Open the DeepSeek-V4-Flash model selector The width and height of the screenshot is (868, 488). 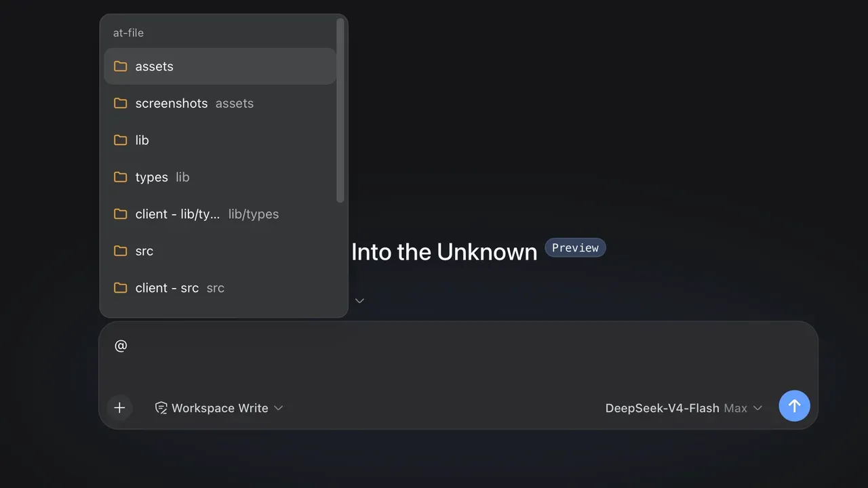click(684, 408)
